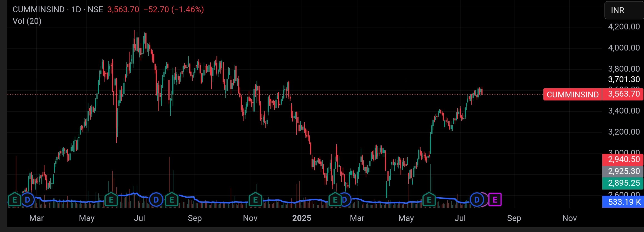
Task: Open the INR currency dropdown
Action: pos(624,10)
